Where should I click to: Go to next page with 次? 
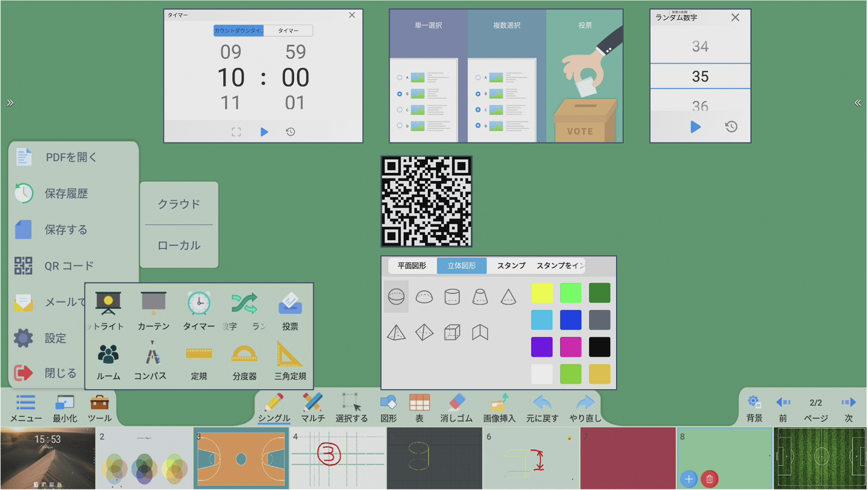click(848, 409)
